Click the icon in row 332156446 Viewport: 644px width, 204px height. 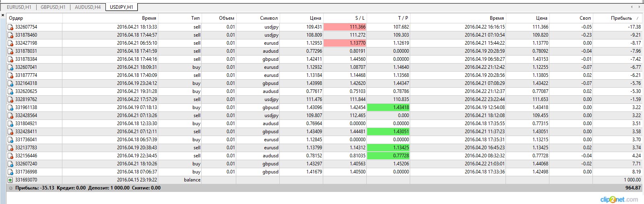coord(10,156)
